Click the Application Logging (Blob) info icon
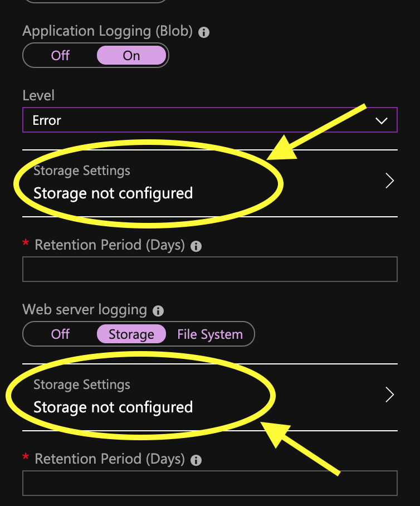Viewport: 420px width, 506px height. pos(203,32)
